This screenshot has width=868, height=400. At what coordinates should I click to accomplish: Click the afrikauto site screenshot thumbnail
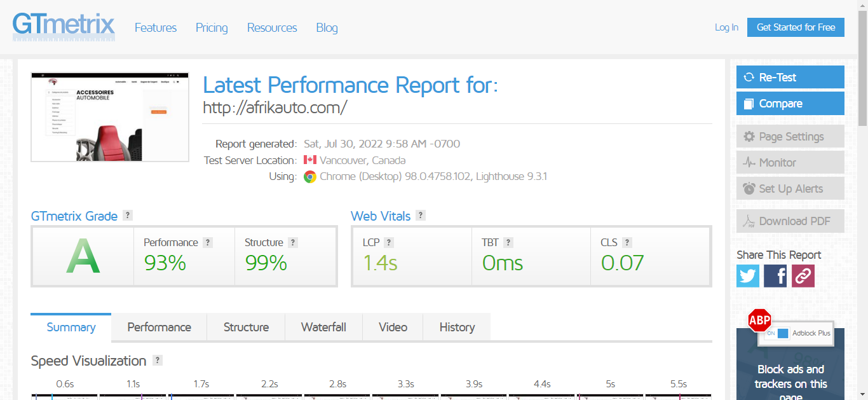click(110, 117)
